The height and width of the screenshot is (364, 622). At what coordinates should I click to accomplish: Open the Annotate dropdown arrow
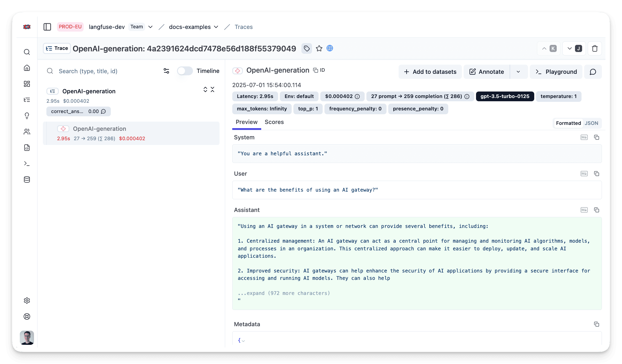(518, 72)
